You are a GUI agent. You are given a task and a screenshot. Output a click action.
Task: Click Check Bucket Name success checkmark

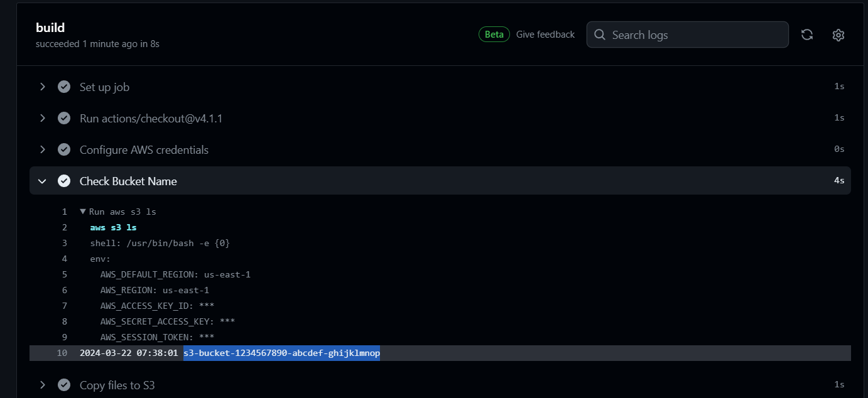click(x=64, y=181)
